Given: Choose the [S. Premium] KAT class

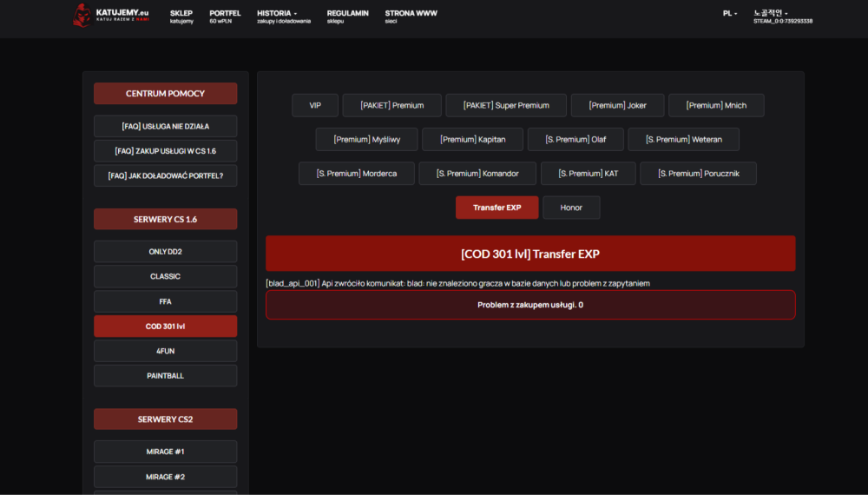Looking at the screenshot, I should 588,174.
